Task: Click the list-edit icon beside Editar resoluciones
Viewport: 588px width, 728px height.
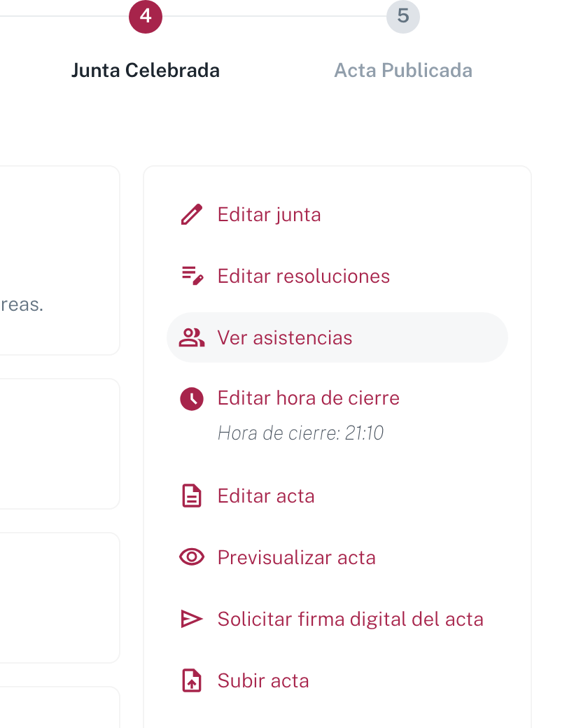Action: (192, 276)
